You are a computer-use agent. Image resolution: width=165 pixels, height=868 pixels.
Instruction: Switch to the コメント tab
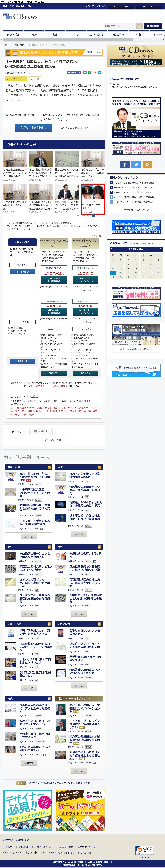[x=18, y=431]
